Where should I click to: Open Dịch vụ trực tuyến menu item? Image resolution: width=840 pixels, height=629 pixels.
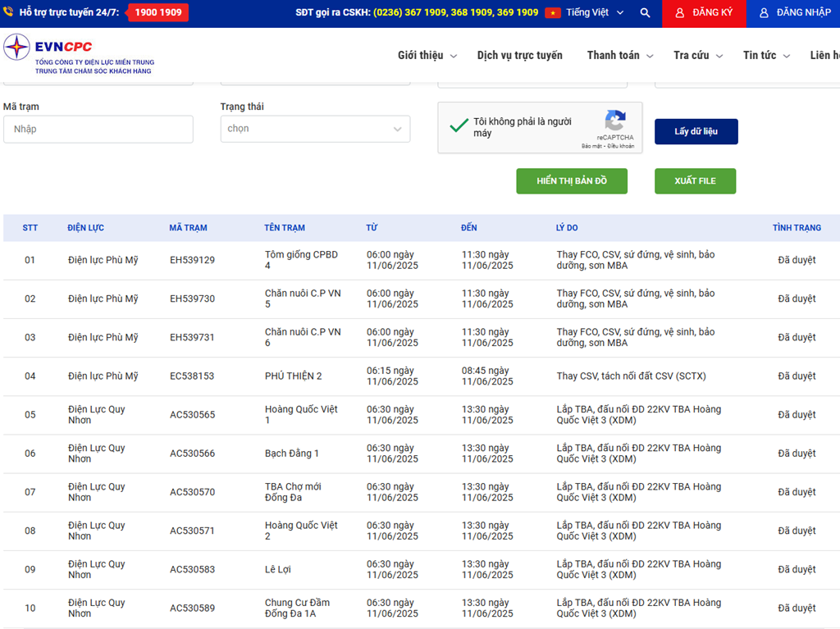pyautogui.click(x=520, y=55)
